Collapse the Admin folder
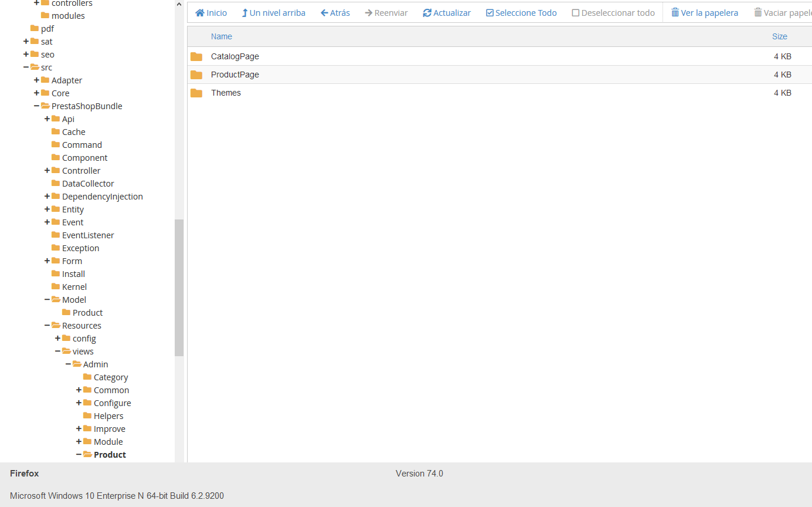Screen dimensions: 812x507 (x=68, y=364)
